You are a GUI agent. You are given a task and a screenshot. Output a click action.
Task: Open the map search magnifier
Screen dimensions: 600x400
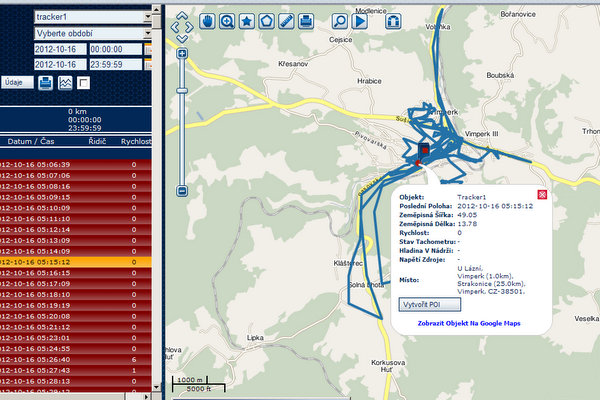[339, 21]
